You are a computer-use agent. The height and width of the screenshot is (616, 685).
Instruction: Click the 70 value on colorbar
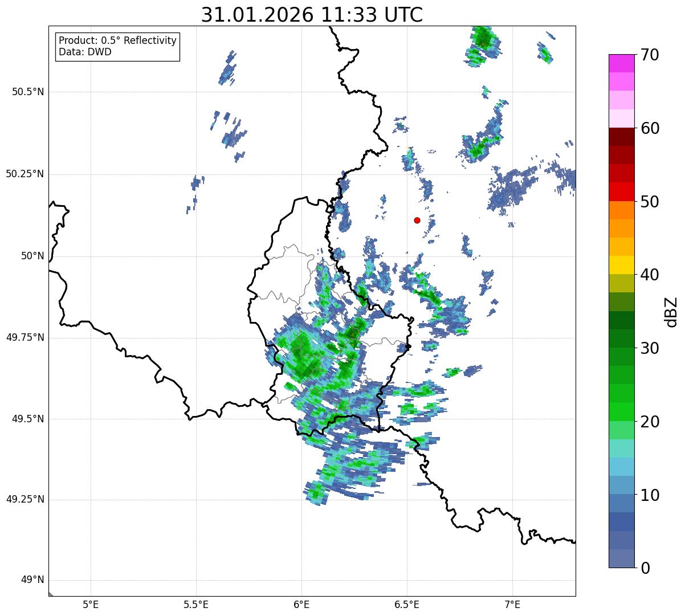(651, 55)
